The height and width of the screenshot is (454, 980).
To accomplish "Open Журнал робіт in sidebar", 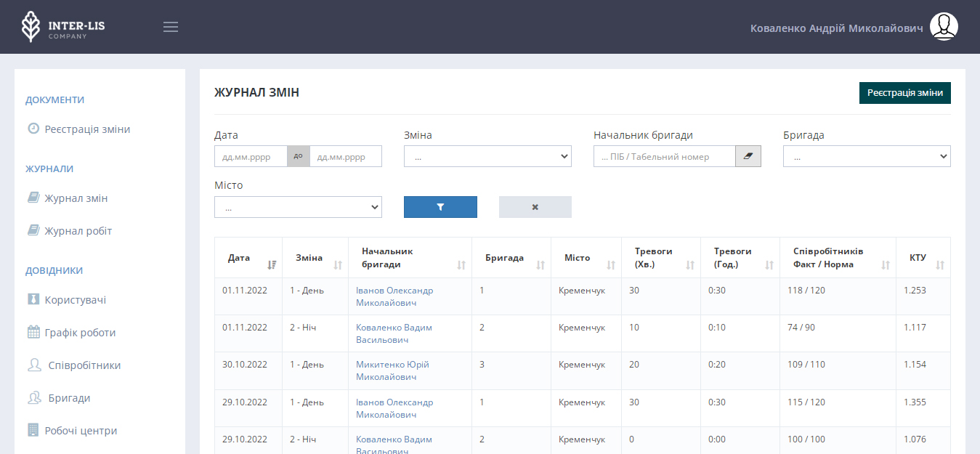I will (78, 231).
